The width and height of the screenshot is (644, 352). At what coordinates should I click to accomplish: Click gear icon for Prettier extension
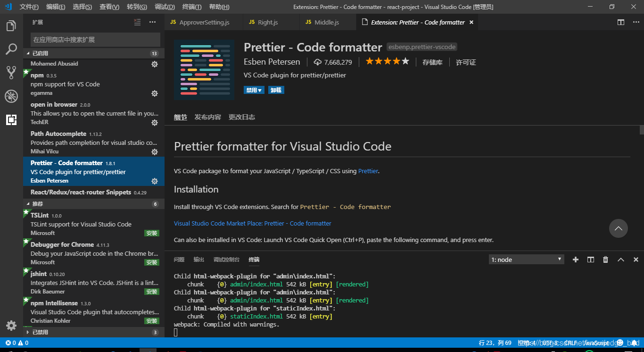pyautogui.click(x=154, y=181)
